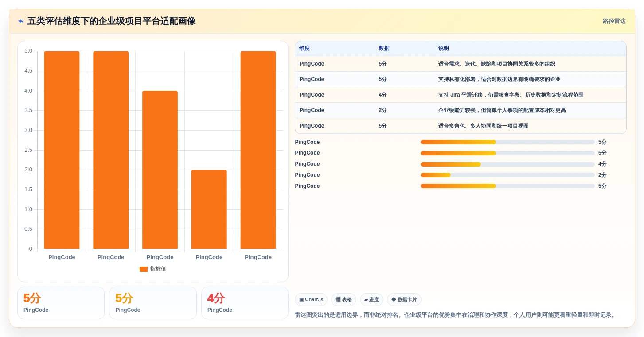Screen dimensions: 644x337
Task: Click the 进度 tag chip
Action: [x=371, y=300]
